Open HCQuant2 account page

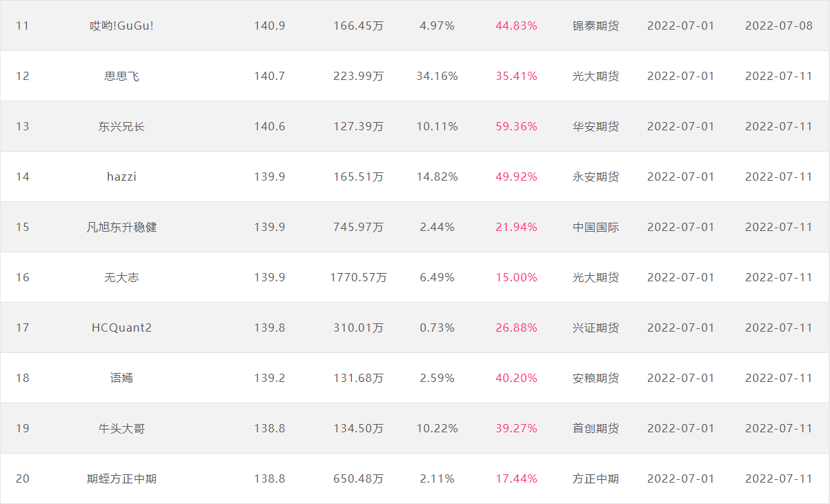(x=121, y=327)
